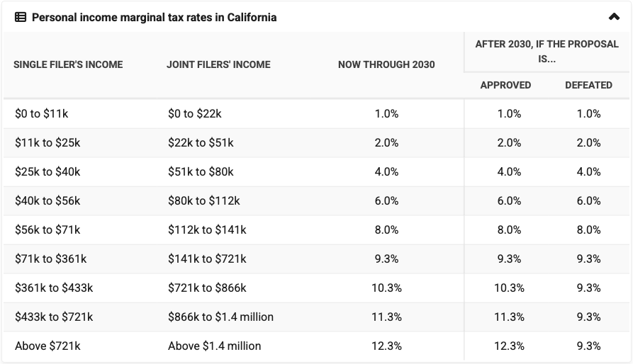
Task: Click the Approved column header
Action: (x=505, y=85)
